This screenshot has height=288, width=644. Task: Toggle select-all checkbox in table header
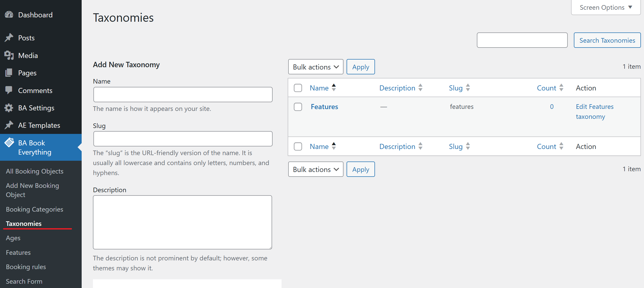pyautogui.click(x=298, y=88)
